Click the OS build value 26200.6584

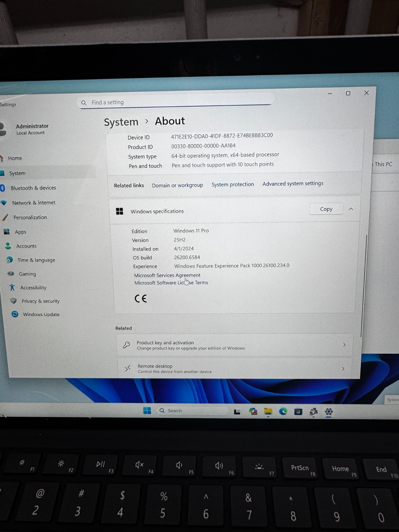click(x=187, y=257)
